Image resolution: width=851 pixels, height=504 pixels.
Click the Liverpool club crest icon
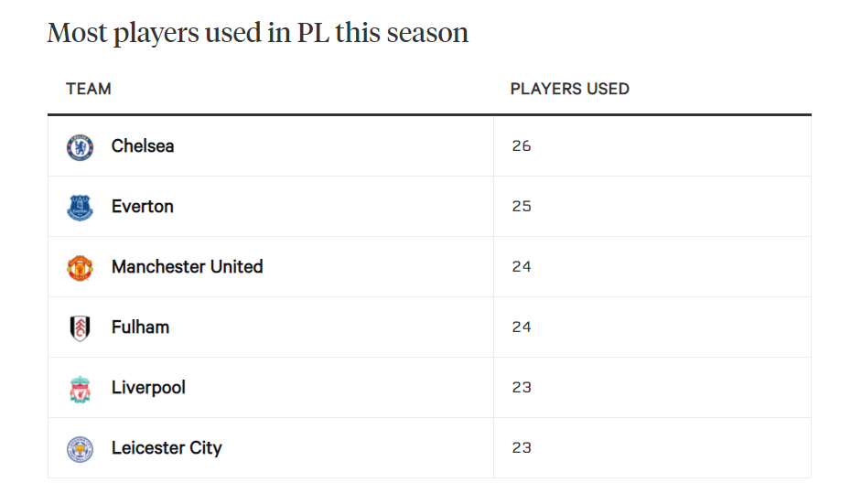pos(80,388)
